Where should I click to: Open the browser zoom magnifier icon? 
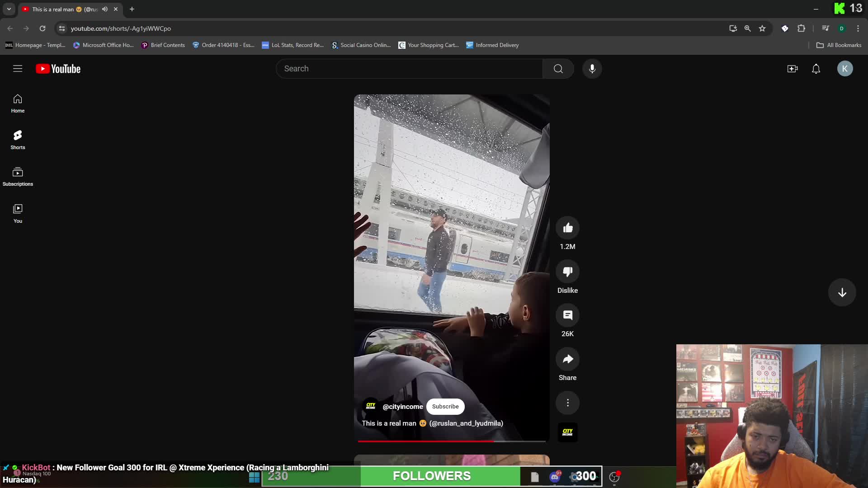click(748, 28)
